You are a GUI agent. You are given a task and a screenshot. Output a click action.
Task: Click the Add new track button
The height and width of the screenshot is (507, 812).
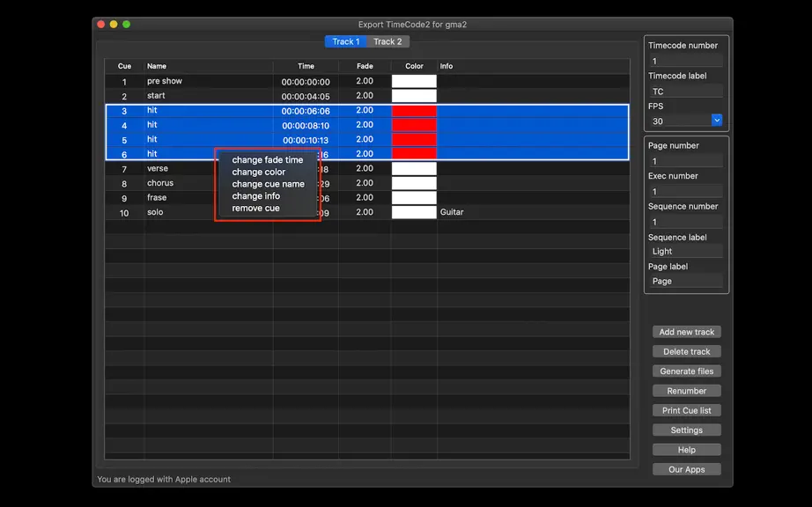point(687,332)
